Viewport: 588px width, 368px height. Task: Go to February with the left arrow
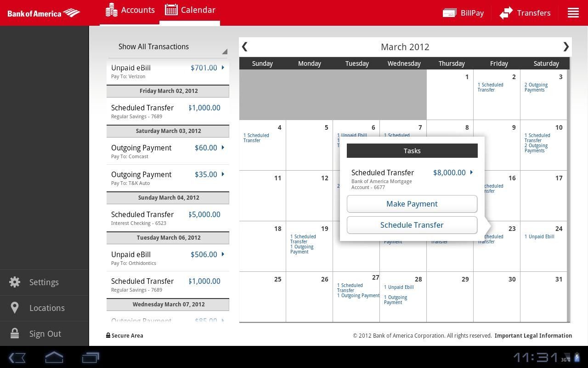[x=245, y=46]
